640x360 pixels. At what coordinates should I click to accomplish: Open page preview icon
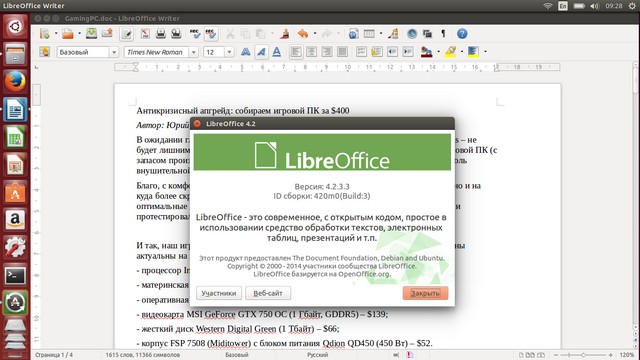pyautogui.click(x=176, y=34)
